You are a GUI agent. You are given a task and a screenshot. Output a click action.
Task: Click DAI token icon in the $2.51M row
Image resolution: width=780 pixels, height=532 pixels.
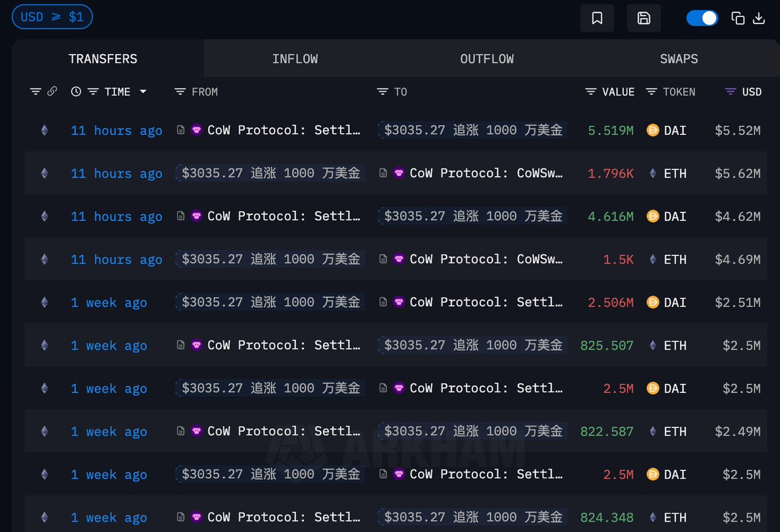point(653,302)
